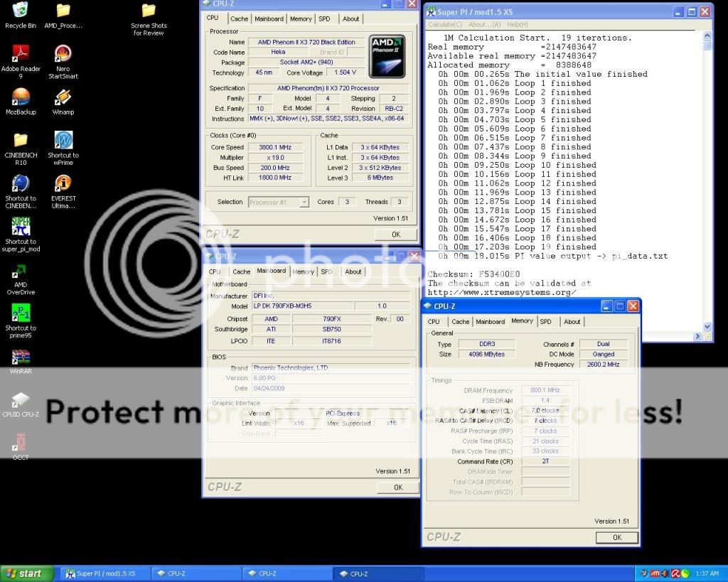The image size is (728, 582).
Task: Click OK in the Mainboard CPU-Z window
Action: (398, 487)
